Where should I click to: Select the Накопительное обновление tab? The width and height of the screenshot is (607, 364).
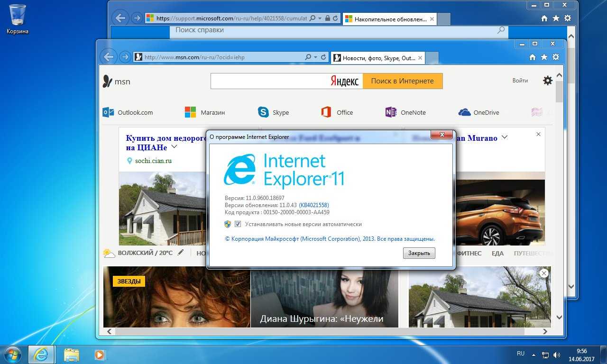(x=390, y=19)
